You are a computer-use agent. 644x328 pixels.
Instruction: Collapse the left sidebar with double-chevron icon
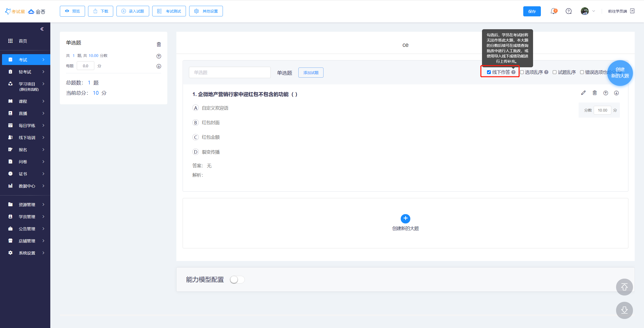pos(42,29)
